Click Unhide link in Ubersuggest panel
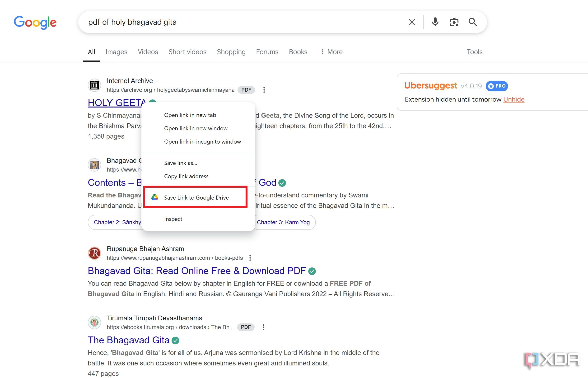 pyautogui.click(x=514, y=99)
